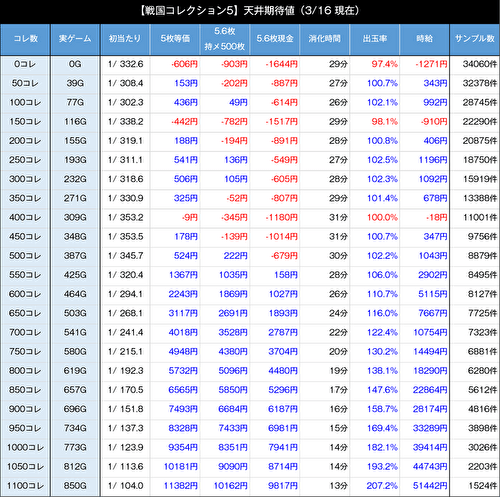Click the 5.6枚 持メ500枚 column header

click(x=225, y=39)
